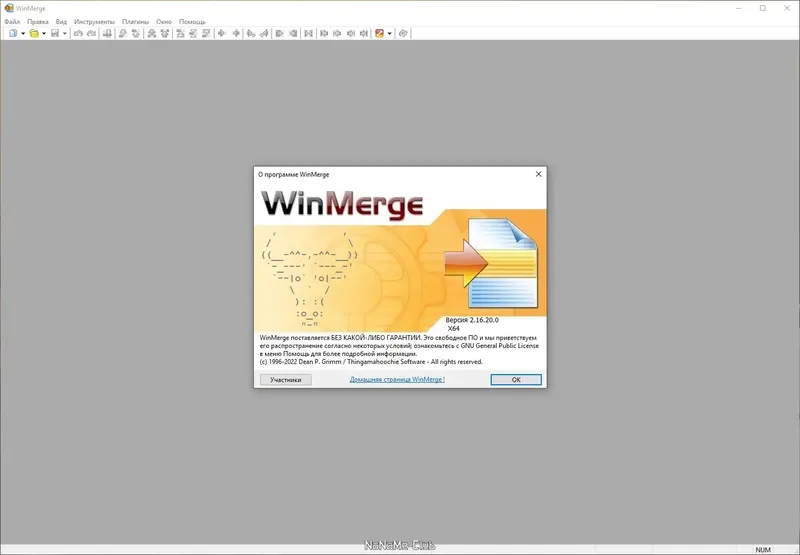
Task: Jump to Previous Conflict icon
Action: 165,33
